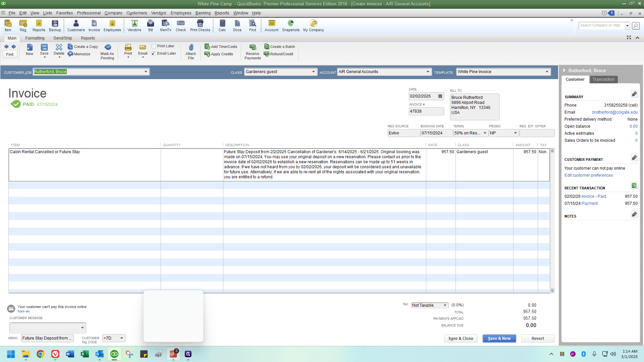Open the A/R General Accounts dropdown
The width and height of the screenshot is (644, 362).
click(x=428, y=72)
